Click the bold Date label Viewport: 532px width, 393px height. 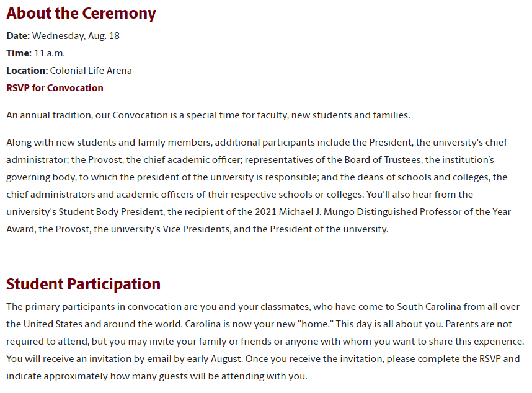pyautogui.click(x=18, y=36)
